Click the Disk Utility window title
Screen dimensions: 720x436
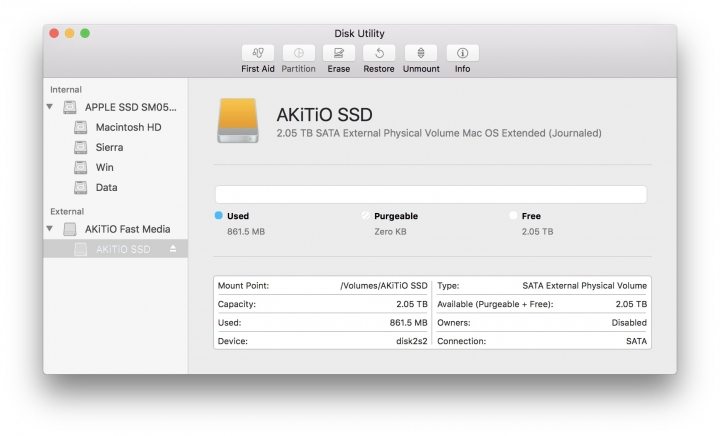point(359,34)
